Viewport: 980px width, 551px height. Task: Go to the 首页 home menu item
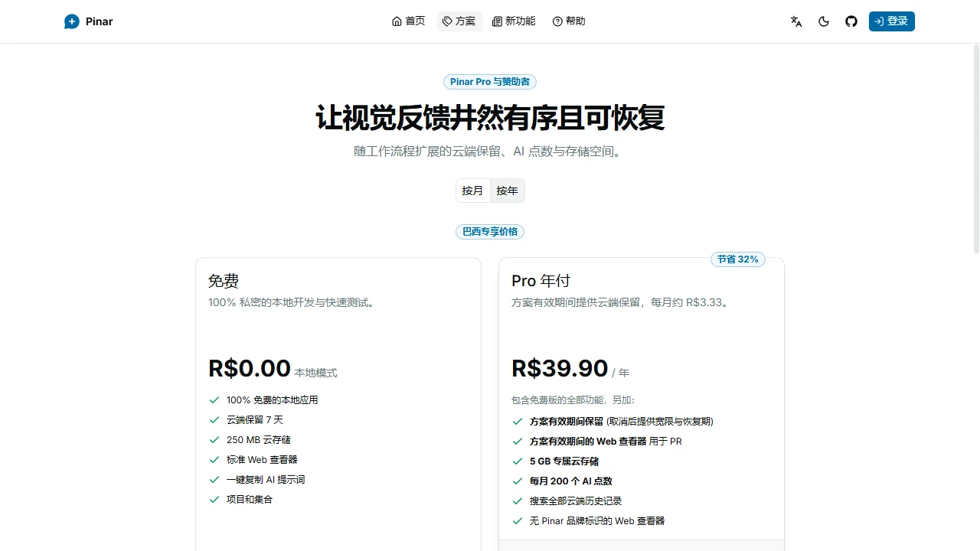[x=408, y=21]
